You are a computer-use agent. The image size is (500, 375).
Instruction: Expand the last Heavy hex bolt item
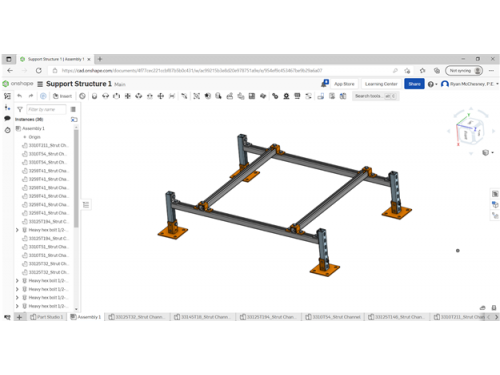pos(17,306)
